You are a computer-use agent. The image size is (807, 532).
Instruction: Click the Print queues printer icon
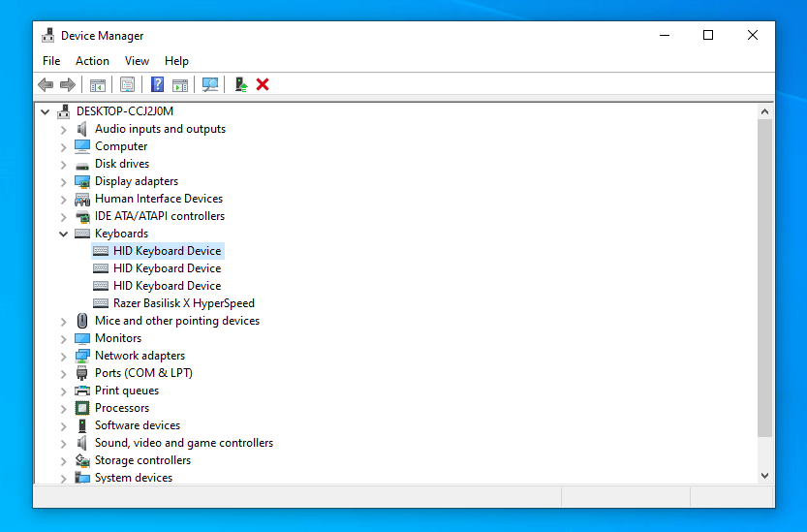click(82, 391)
